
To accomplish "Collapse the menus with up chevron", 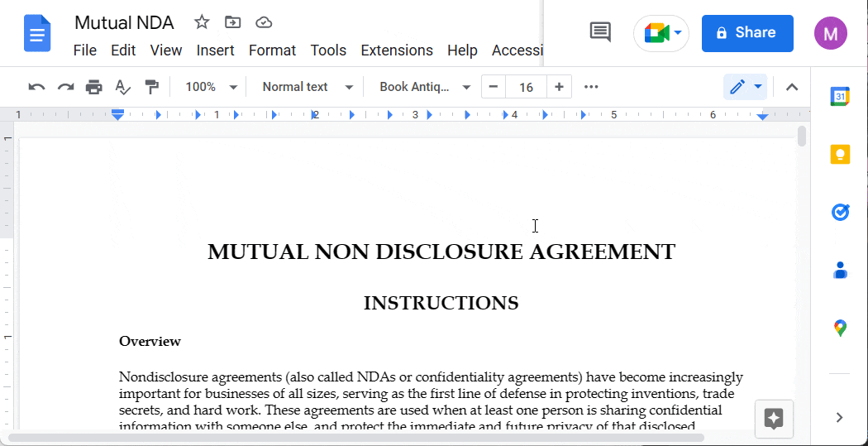I will (x=791, y=87).
